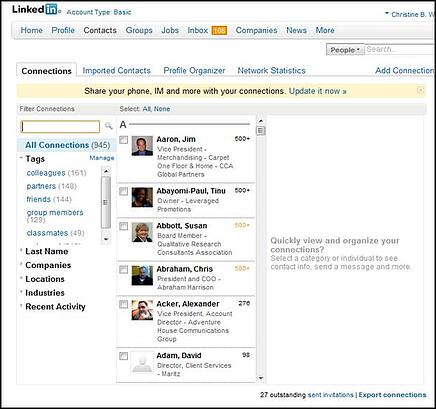Click the connections list scroll down arrow

coord(261,378)
